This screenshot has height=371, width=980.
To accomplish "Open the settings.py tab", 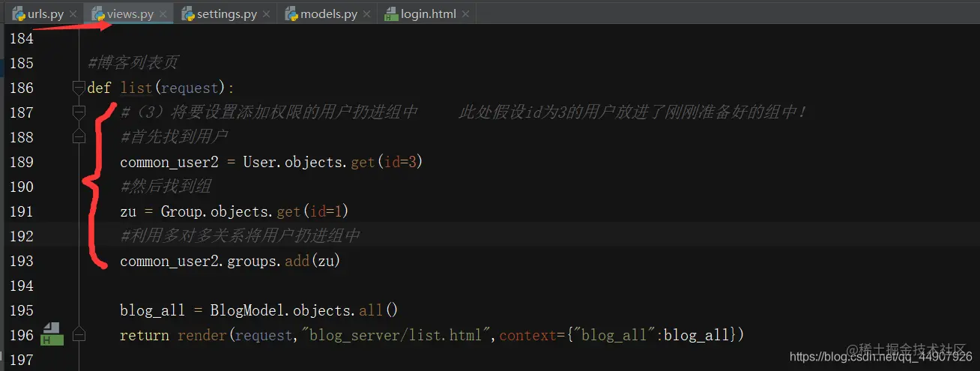I will (x=226, y=13).
